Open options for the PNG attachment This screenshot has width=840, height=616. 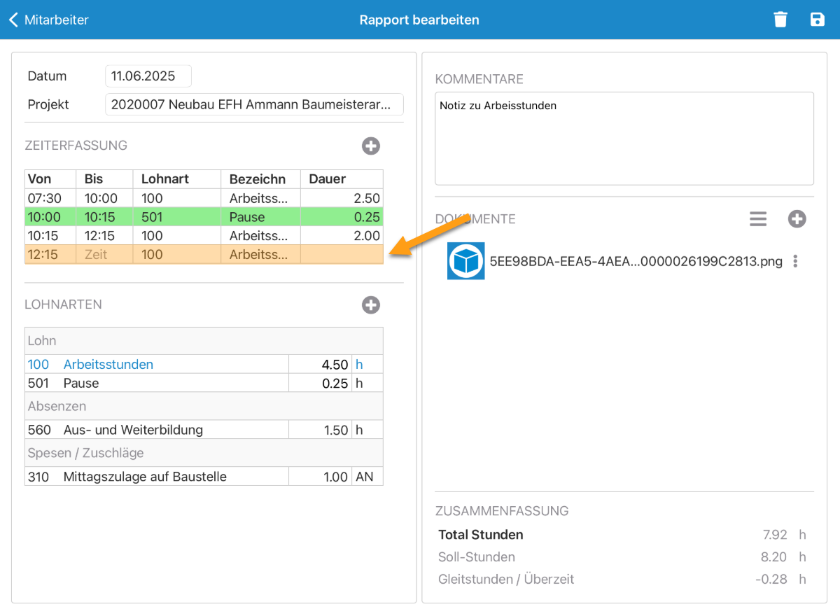coord(795,262)
